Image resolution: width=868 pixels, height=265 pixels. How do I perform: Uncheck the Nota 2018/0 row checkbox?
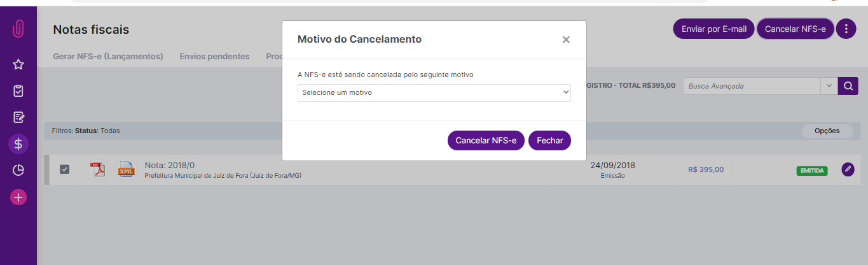click(64, 169)
